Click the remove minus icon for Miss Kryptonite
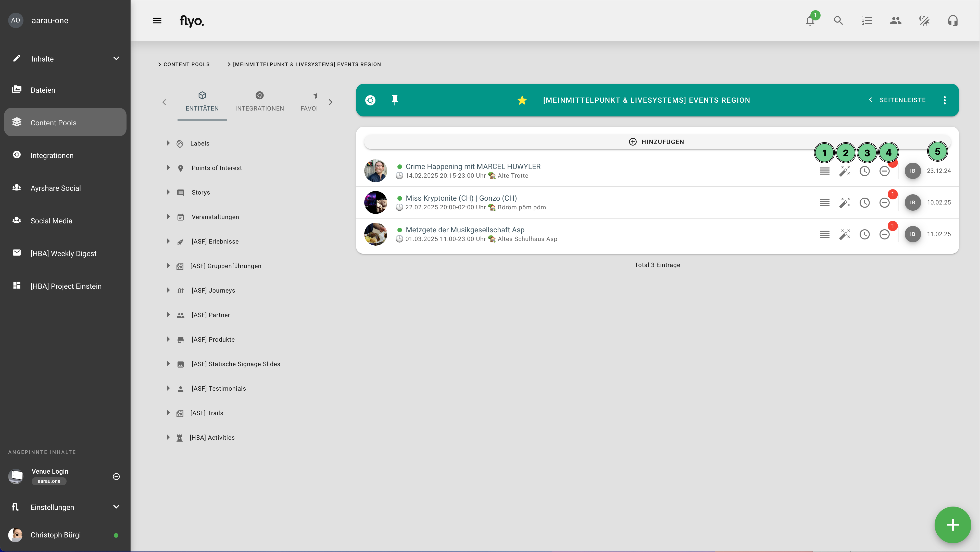Viewport: 980px width, 552px height. pyautogui.click(x=885, y=202)
